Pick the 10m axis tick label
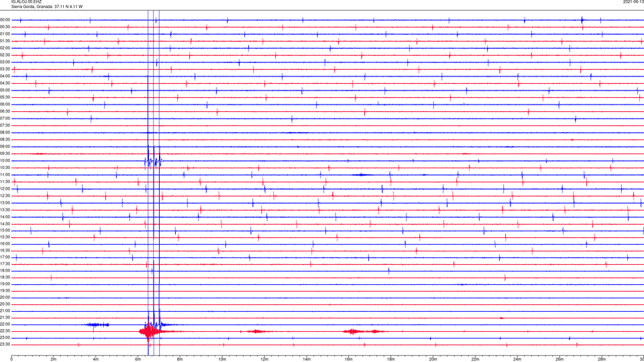 (x=222, y=359)
